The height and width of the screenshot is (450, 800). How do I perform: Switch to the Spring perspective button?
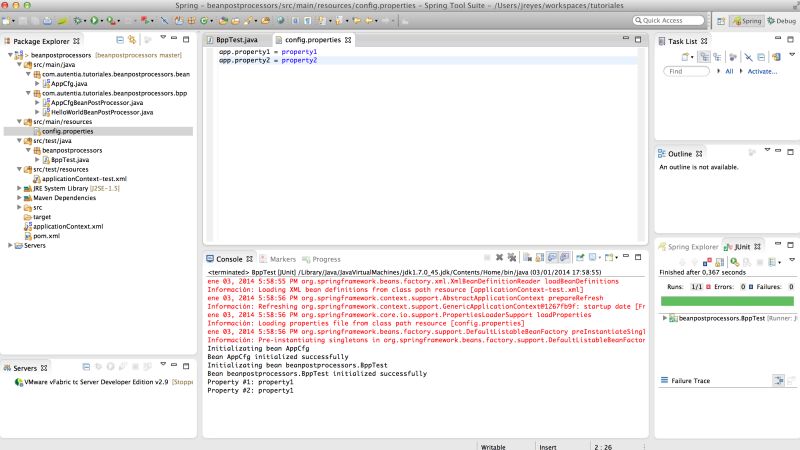747,21
